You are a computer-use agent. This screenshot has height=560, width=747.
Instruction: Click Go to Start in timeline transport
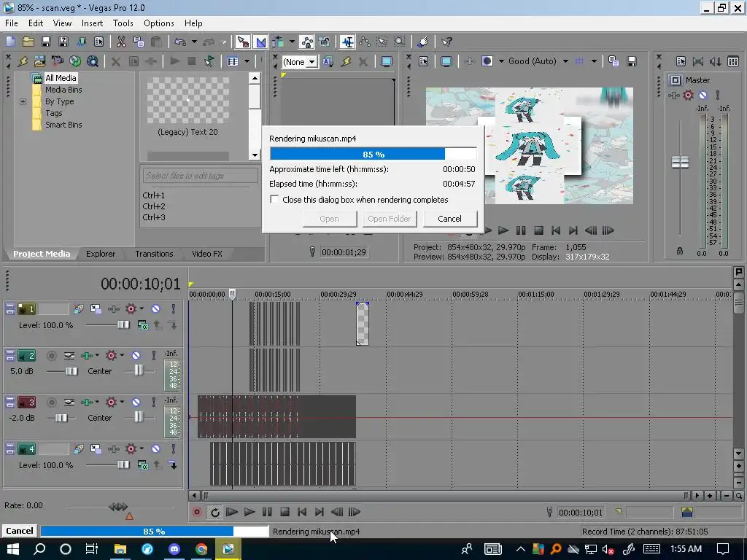pyautogui.click(x=302, y=513)
